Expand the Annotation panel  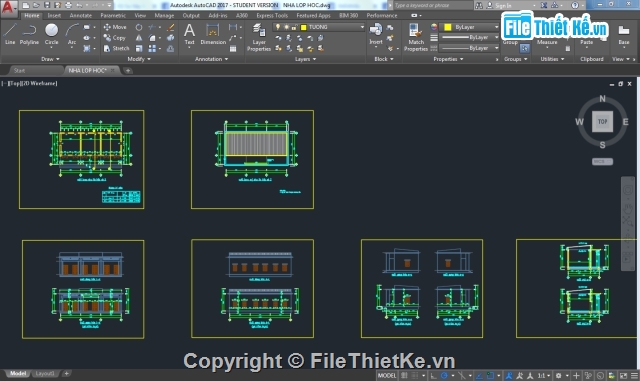pyautogui.click(x=211, y=59)
